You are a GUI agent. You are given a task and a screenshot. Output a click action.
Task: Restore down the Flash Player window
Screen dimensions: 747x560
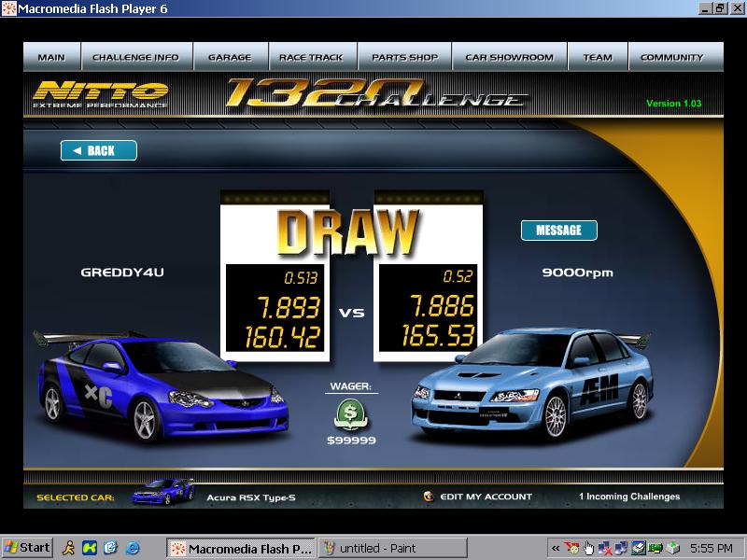pos(720,8)
